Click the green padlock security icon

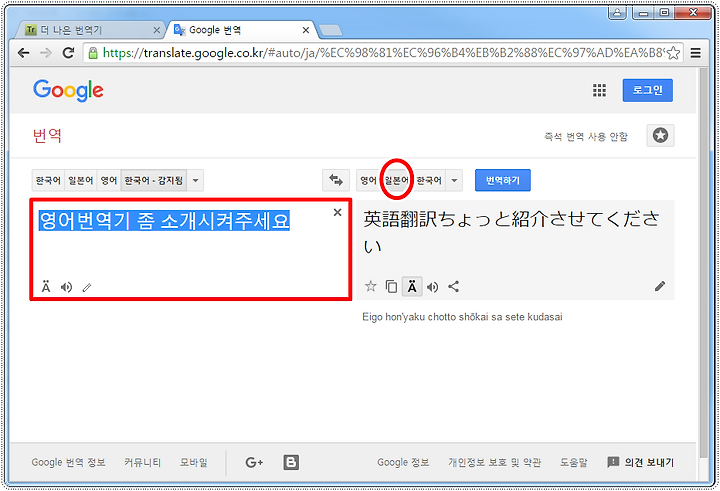pos(93,53)
